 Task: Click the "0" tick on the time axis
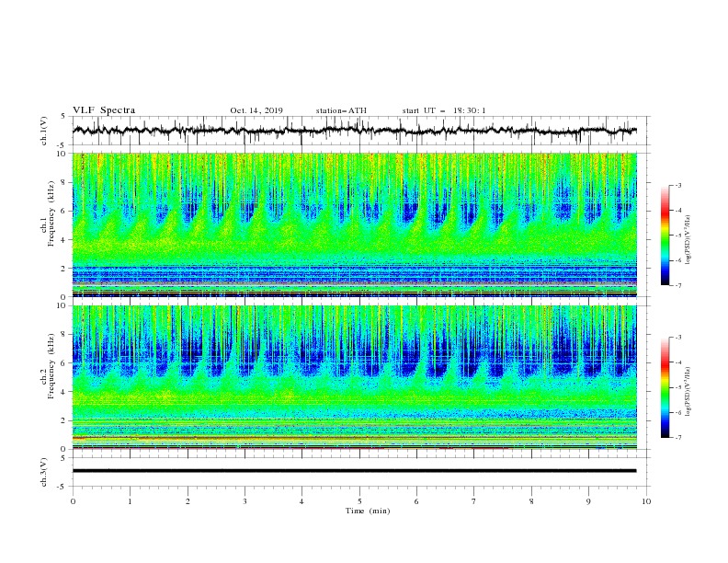[73, 501]
